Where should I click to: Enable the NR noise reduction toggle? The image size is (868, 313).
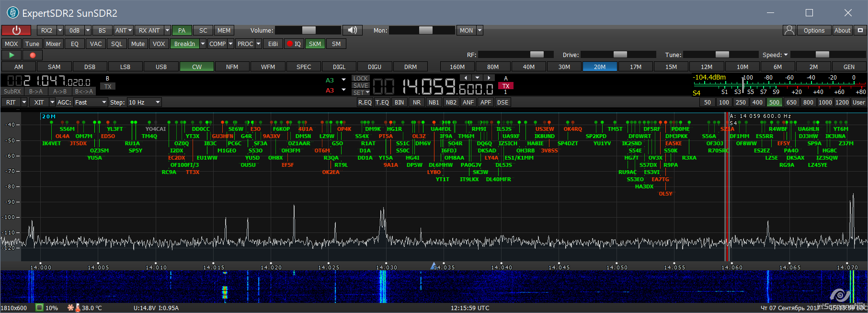click(417, 102)
